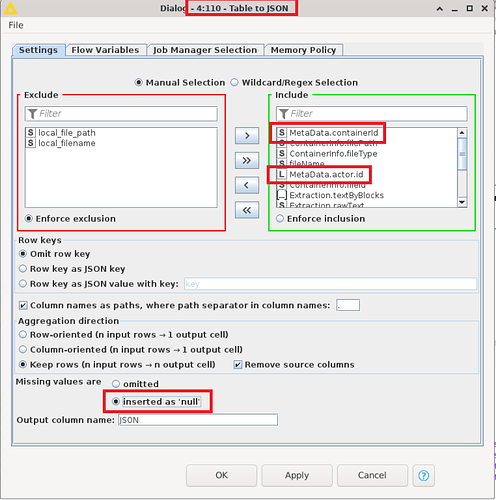Toggle Column names as paths checkbox
This screenshot has height=500, width=496.
[23, 305]
